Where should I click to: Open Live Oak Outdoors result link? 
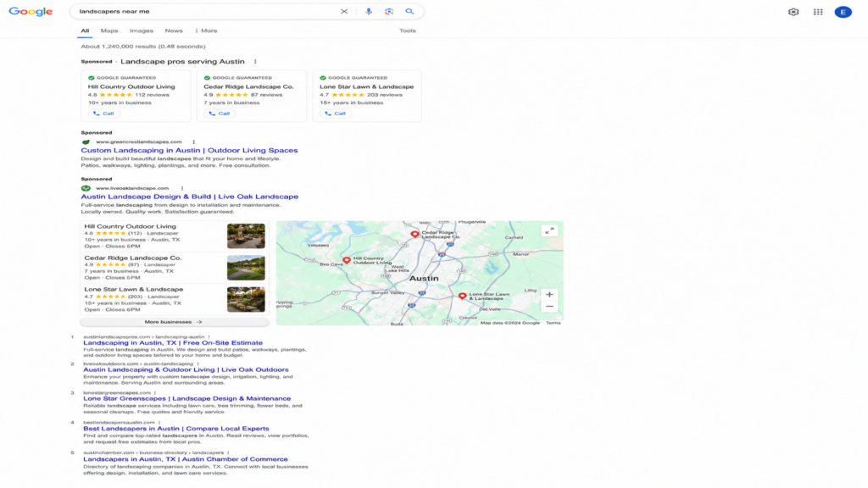(x=186, y=369)
